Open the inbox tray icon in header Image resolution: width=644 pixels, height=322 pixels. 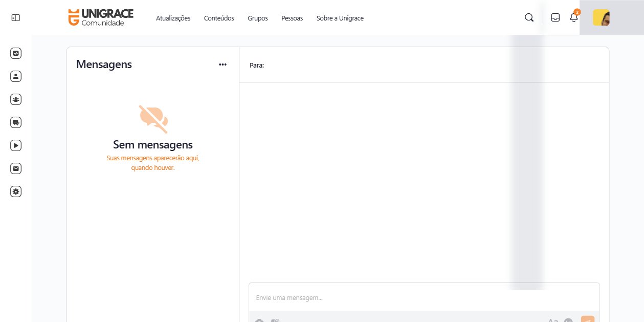tap(555, 18)
